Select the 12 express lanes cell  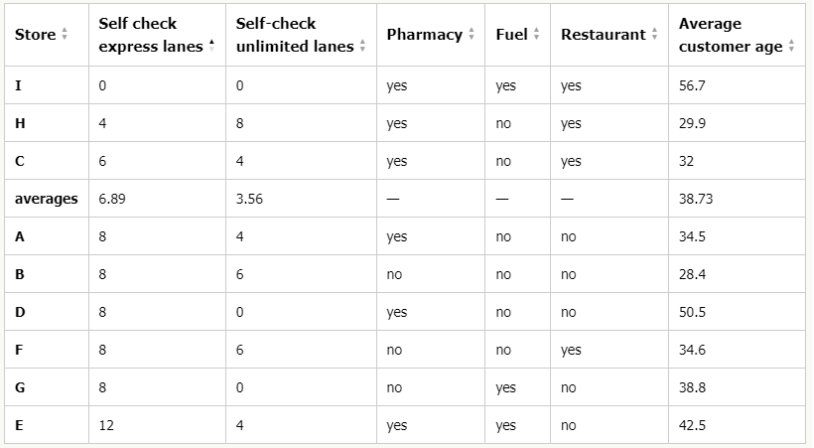click(157, 425)
